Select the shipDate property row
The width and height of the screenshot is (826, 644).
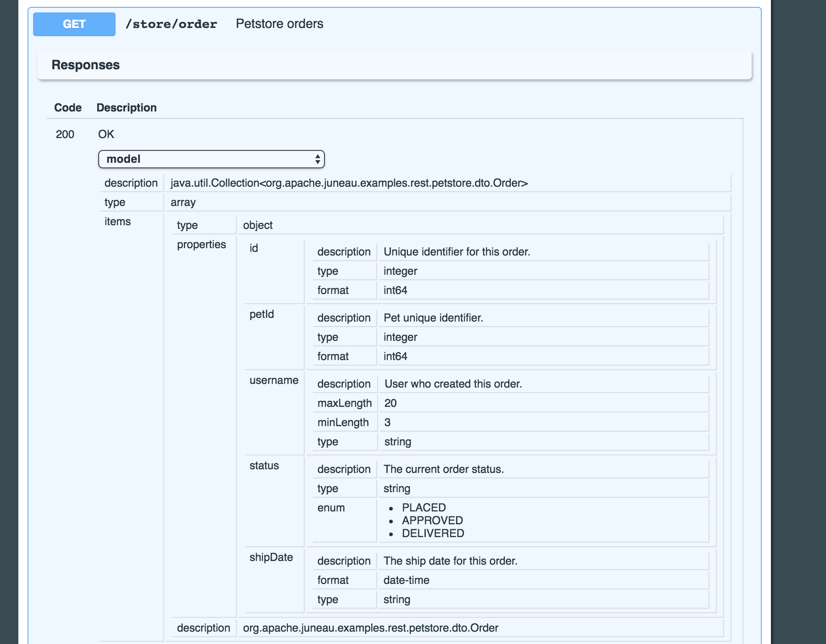(x=271, y=557)
